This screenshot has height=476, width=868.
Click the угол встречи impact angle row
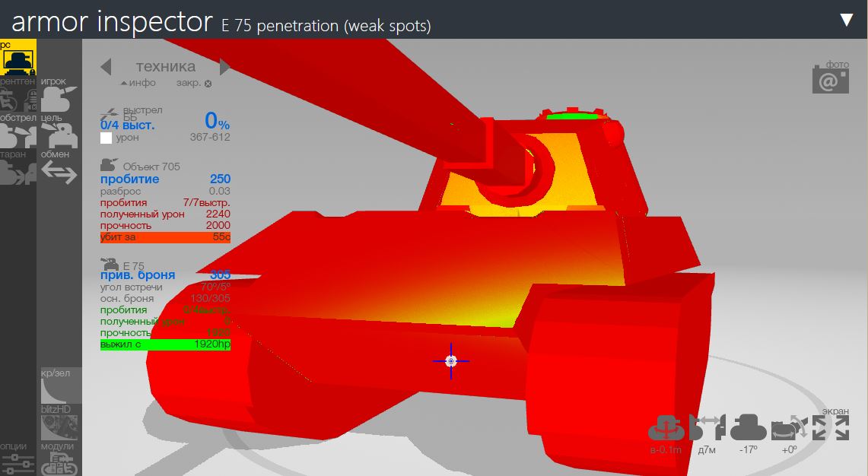pos(165,287)
